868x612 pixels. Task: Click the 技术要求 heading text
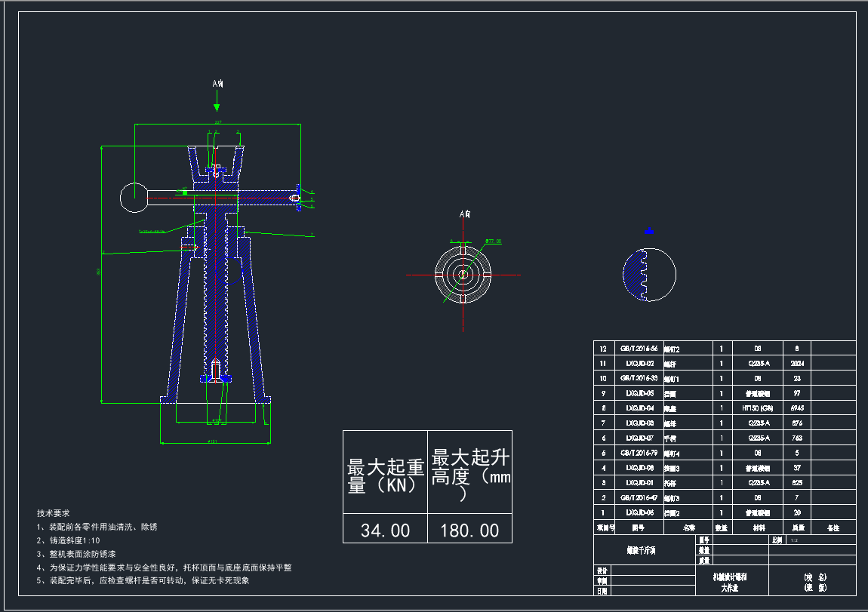pos(54,513)
